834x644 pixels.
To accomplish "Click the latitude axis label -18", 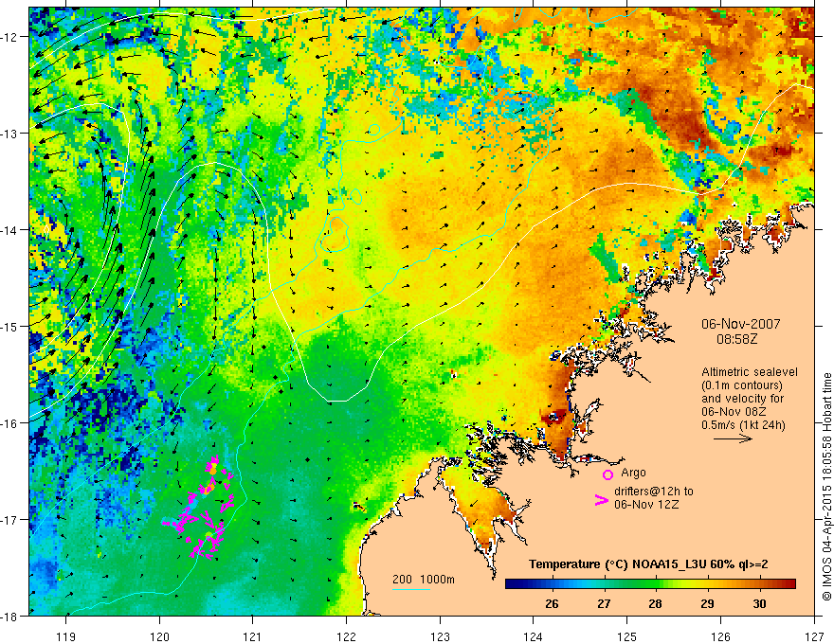I will tap(10, 616).
